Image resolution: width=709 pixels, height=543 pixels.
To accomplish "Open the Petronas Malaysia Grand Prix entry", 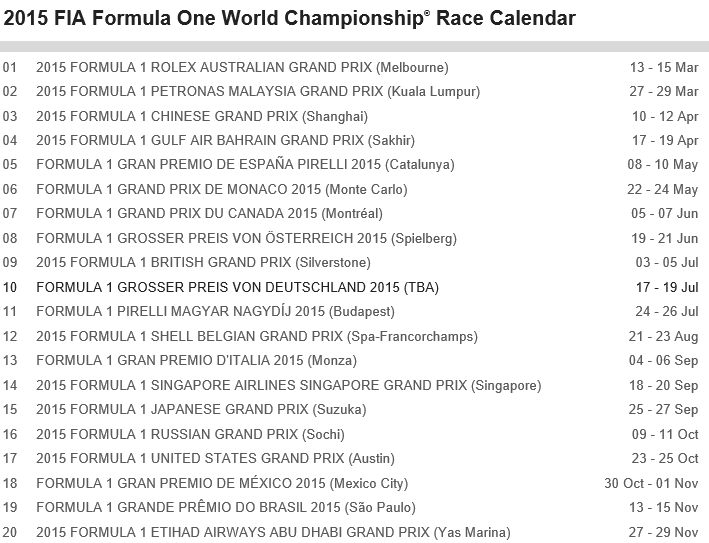I will (258, 91).
